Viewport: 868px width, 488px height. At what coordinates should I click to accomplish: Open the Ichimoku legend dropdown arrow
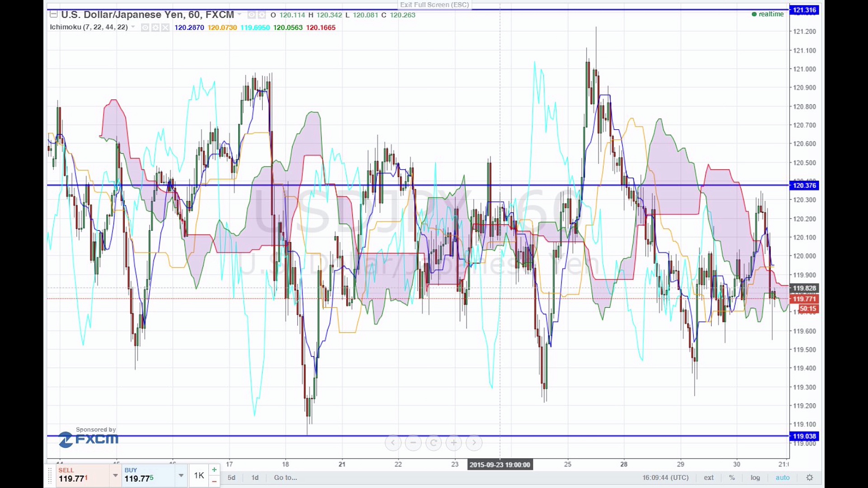[x=133, y=27]
